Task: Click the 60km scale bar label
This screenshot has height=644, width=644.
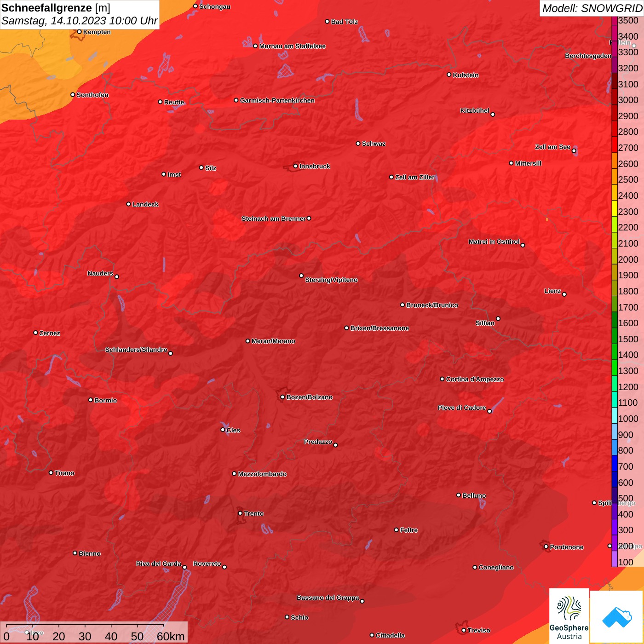Action: pyautogui.click(x=171, y=636)
